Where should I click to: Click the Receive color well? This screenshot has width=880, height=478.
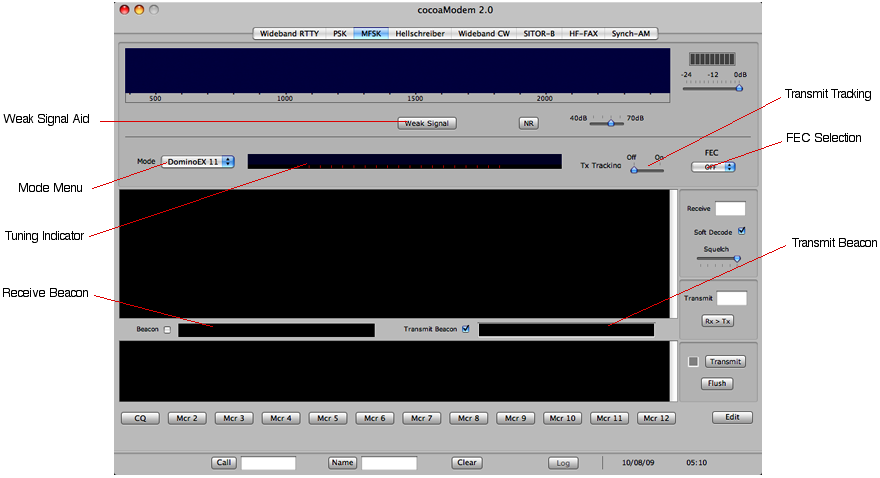click(x=730, y=209)
